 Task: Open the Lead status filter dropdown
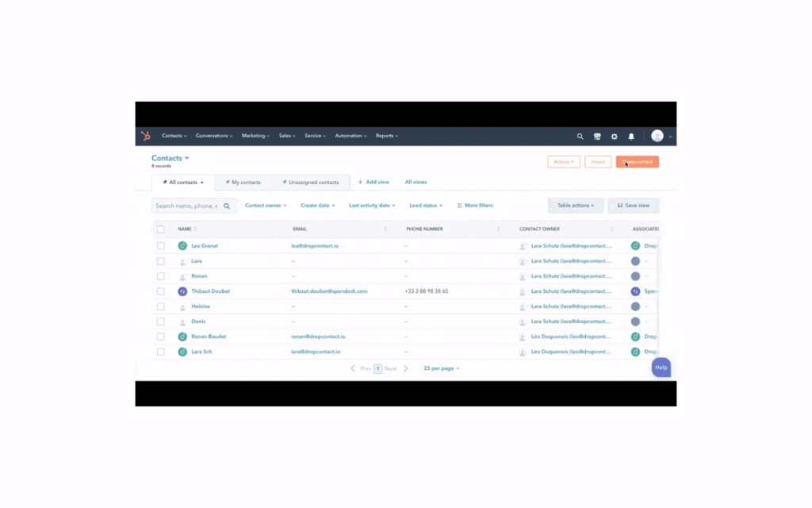(426, 206)
